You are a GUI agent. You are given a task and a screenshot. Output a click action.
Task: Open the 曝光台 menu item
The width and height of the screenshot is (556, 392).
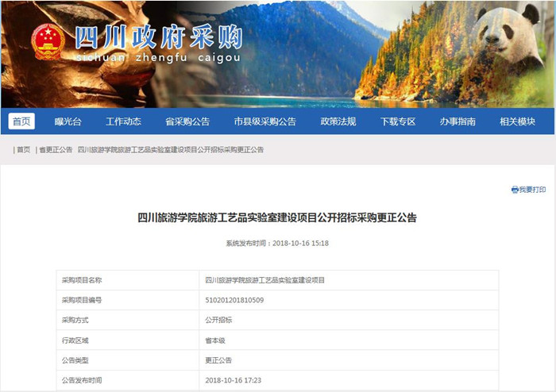68,121
